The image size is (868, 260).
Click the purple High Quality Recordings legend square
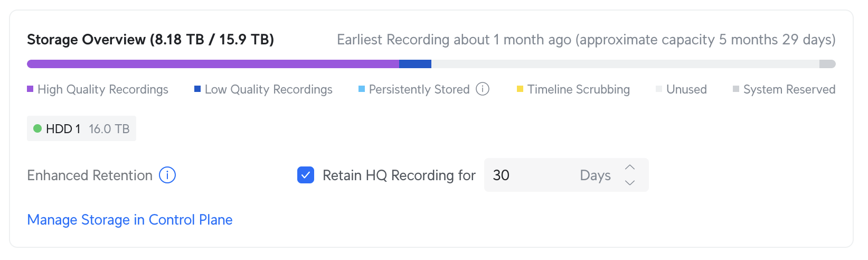click(x=30, y=89)
